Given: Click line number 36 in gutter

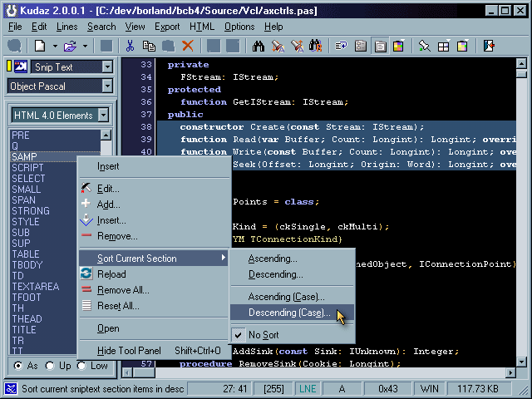Looking at the screenshot, I should 146,101.
